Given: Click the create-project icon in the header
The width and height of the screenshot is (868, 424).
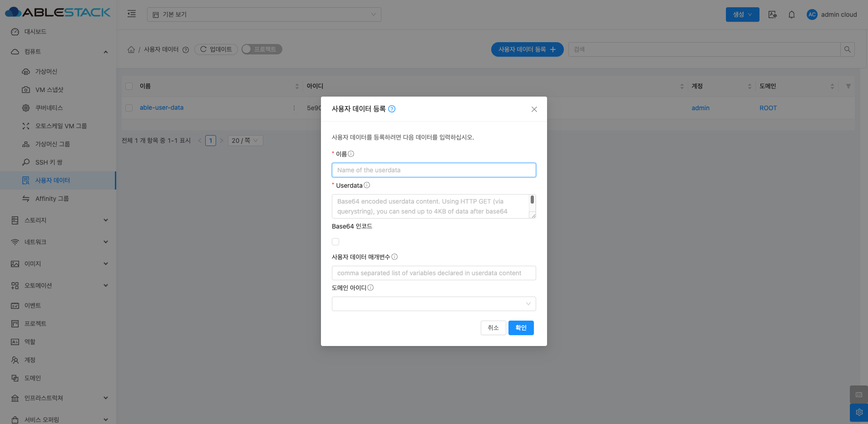Looking at the screenshot, I should coord(772,15).
